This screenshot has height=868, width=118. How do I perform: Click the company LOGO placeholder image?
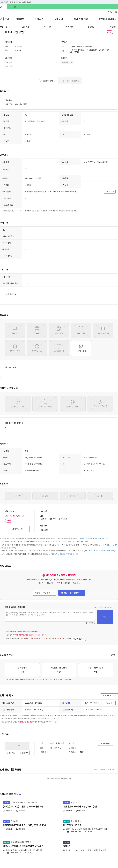17,746
